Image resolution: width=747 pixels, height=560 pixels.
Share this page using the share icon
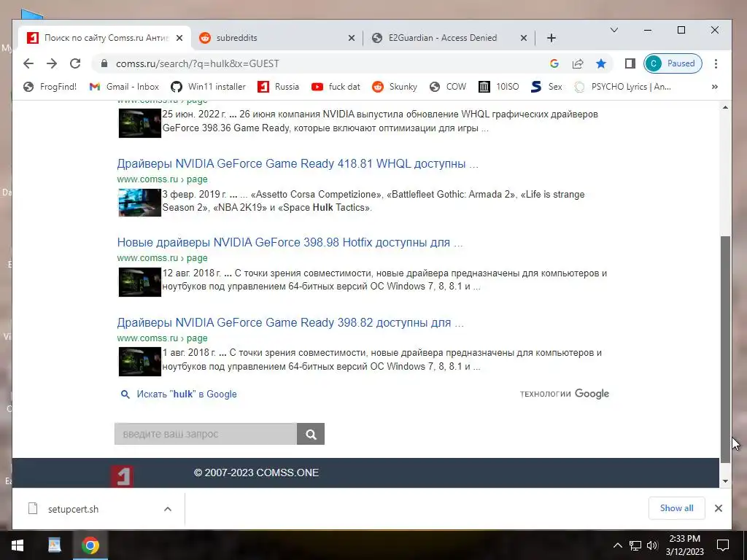tap(578, 63)
